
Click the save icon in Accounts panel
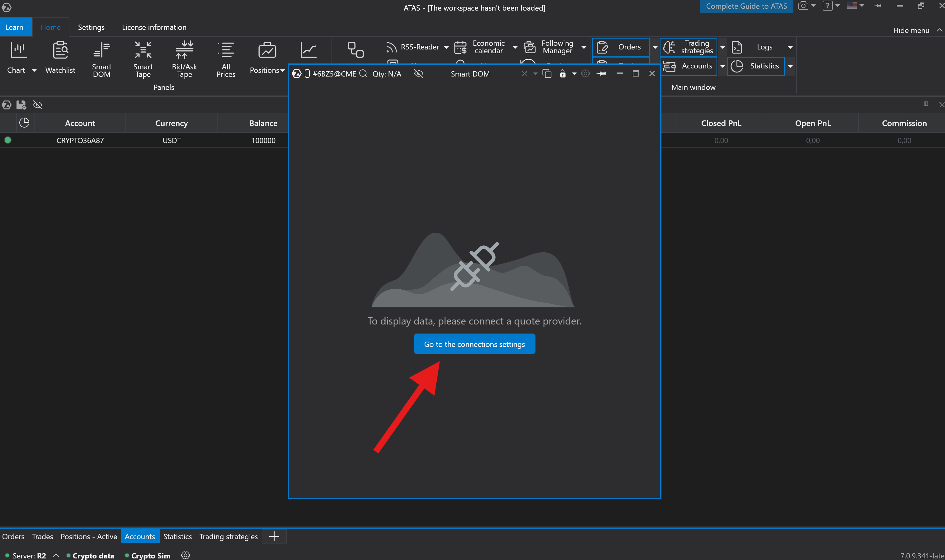[x=21, y=105]
